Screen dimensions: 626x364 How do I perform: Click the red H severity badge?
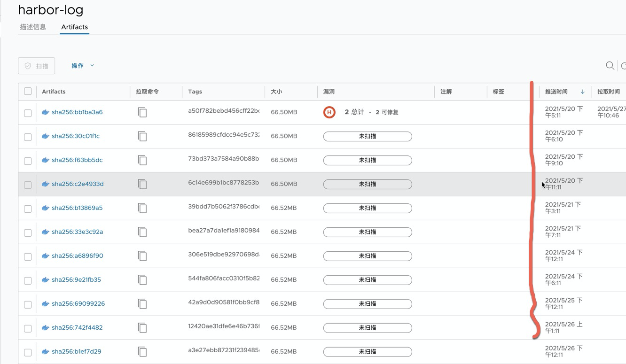click(329, 112)
